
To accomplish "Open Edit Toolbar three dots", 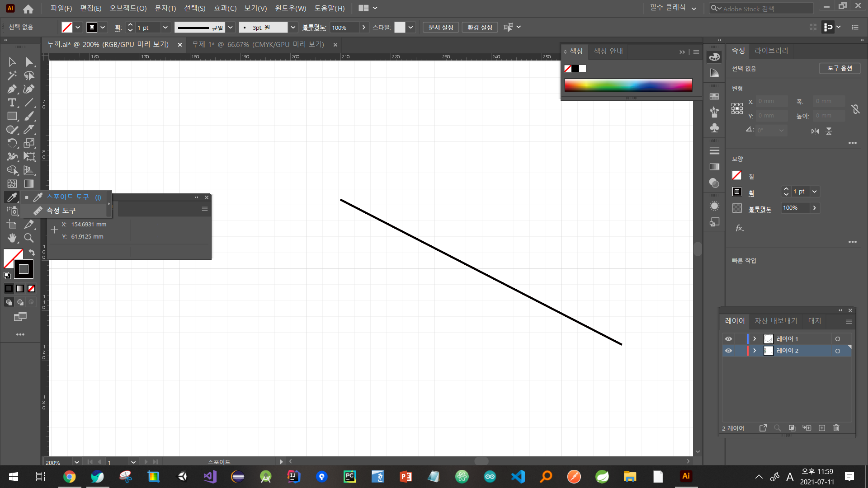I will coord(20,334).
